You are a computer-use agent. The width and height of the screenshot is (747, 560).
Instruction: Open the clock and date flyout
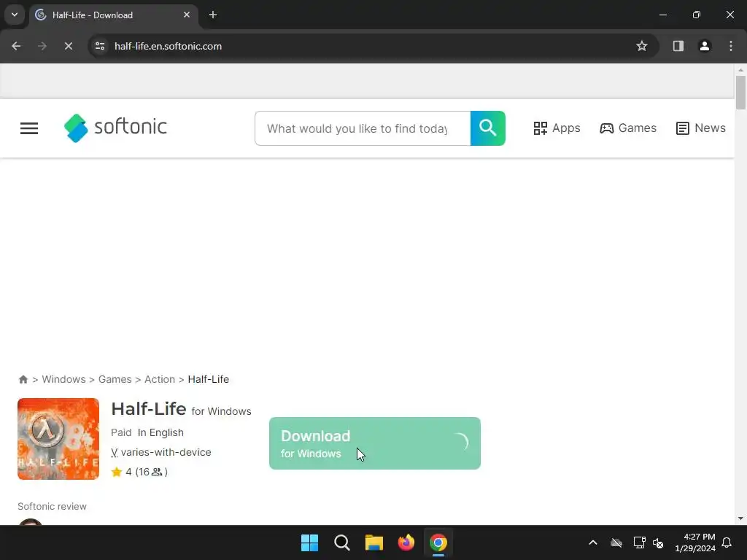(x=695, y=542)
